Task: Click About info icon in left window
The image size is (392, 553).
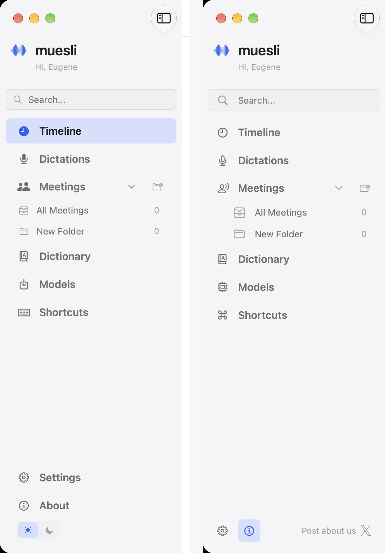Action: coord(24,506)
